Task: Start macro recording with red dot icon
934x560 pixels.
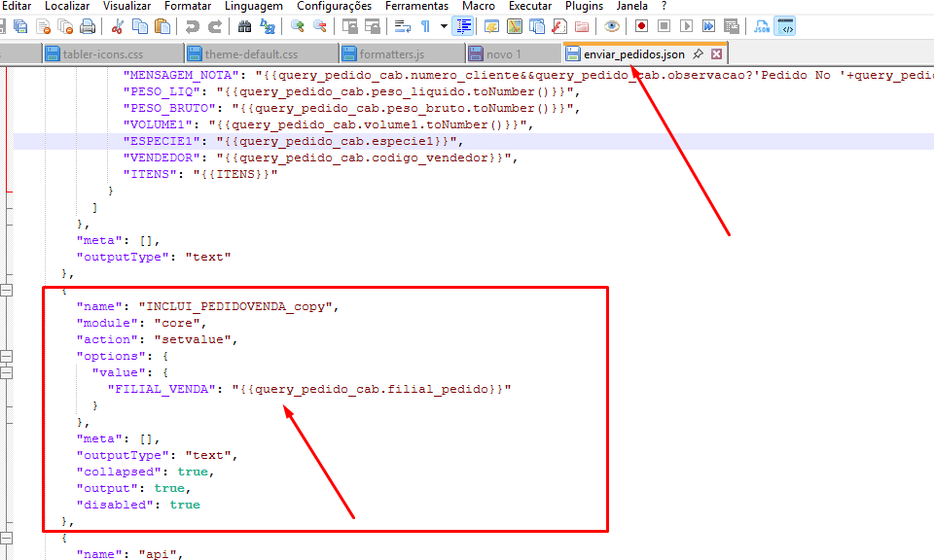Action: 641,26
